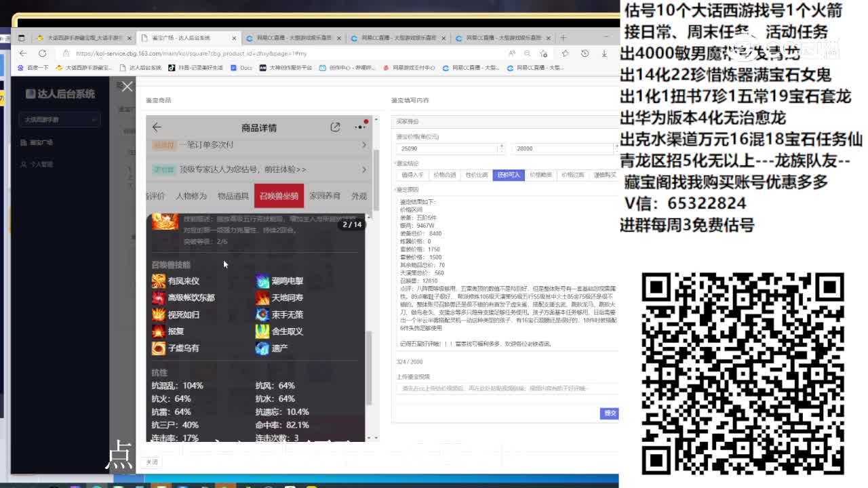Click the price field containing 25090
The width and height of the screenshot is (868, 488).
pos(448,148)
